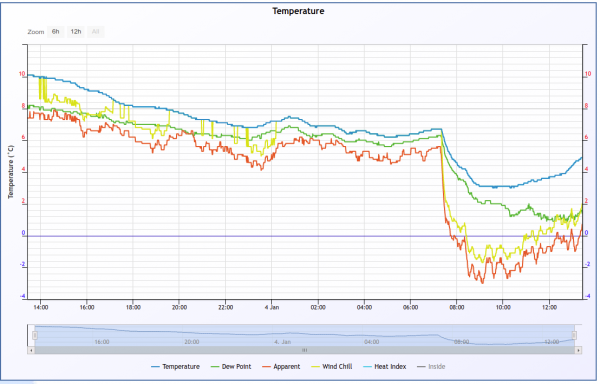
Task: Set chart zoom to 6h
Action: pyautogui.click(x=55, y=32)
